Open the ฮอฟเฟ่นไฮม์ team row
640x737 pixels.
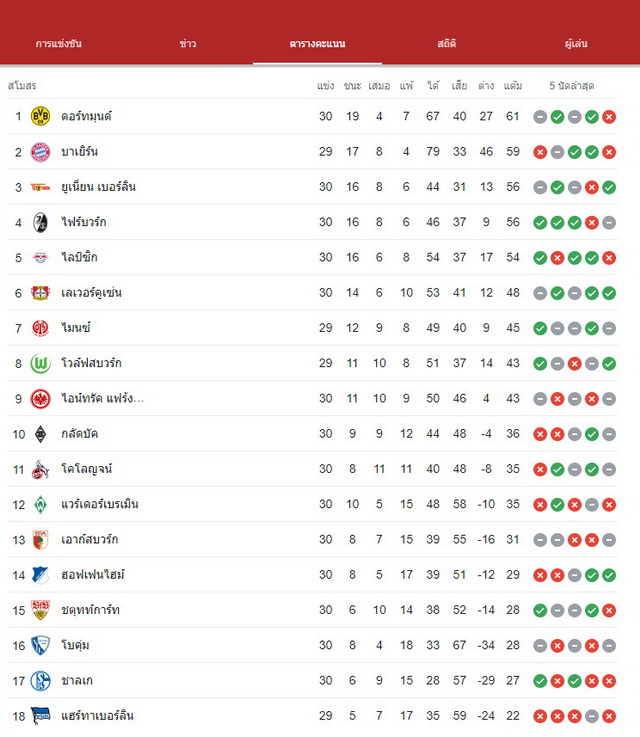click(312, 575)
